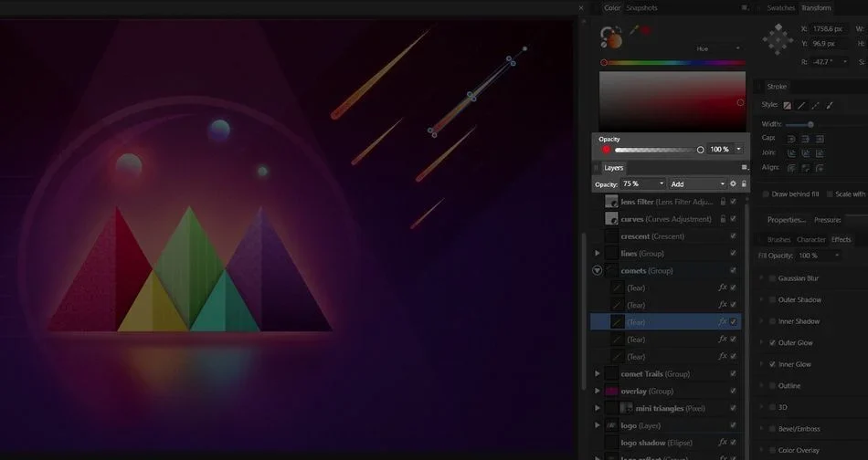Click the Transform anchor point selector

[778, 38]
